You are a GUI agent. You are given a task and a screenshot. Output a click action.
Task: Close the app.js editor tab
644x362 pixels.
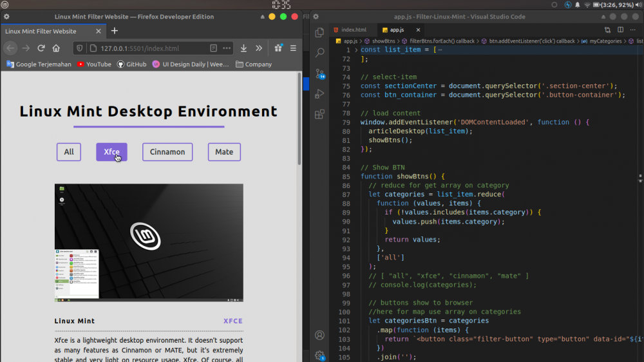(x=418, y=30)
